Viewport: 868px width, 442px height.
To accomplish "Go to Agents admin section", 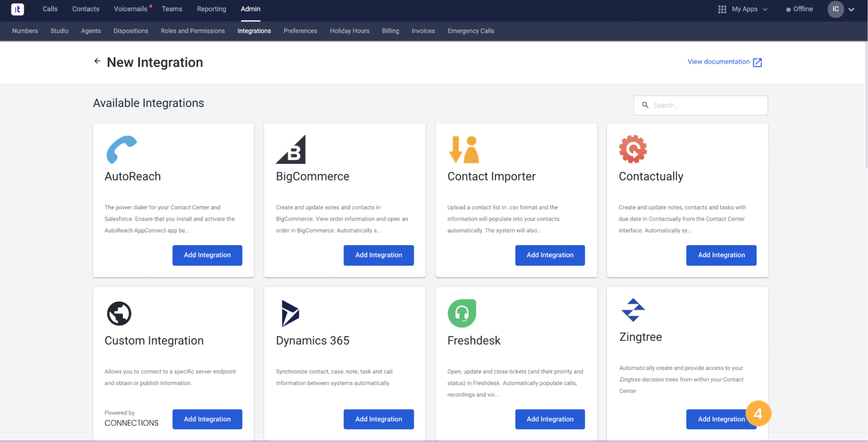I will 91,31.
